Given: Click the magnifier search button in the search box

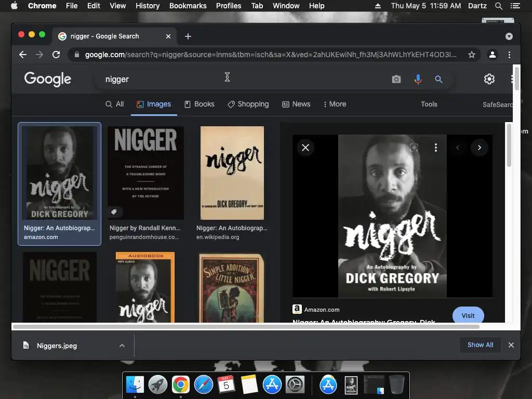Looking at the screenshot, I should 438,79.
